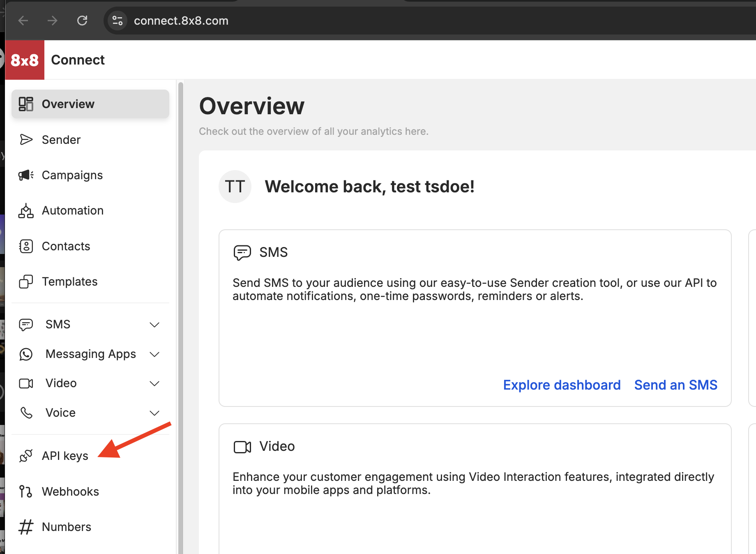
Task: Open the Webhooks page
Action: pos(90,492)
